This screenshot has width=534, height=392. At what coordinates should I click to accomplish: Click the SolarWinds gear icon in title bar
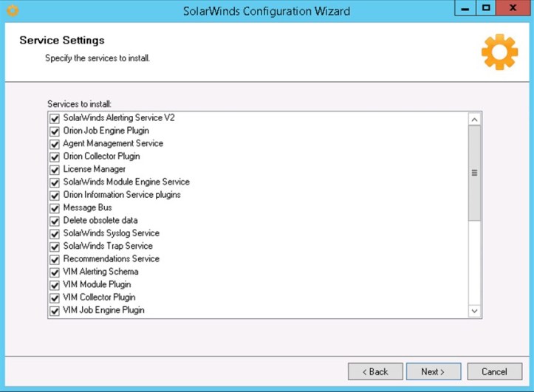click(12, 11)
